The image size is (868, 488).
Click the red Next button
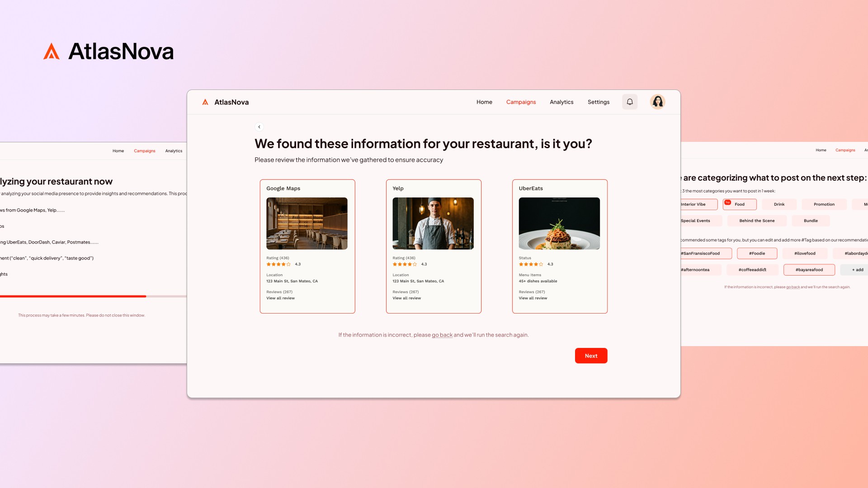[591, 356]
